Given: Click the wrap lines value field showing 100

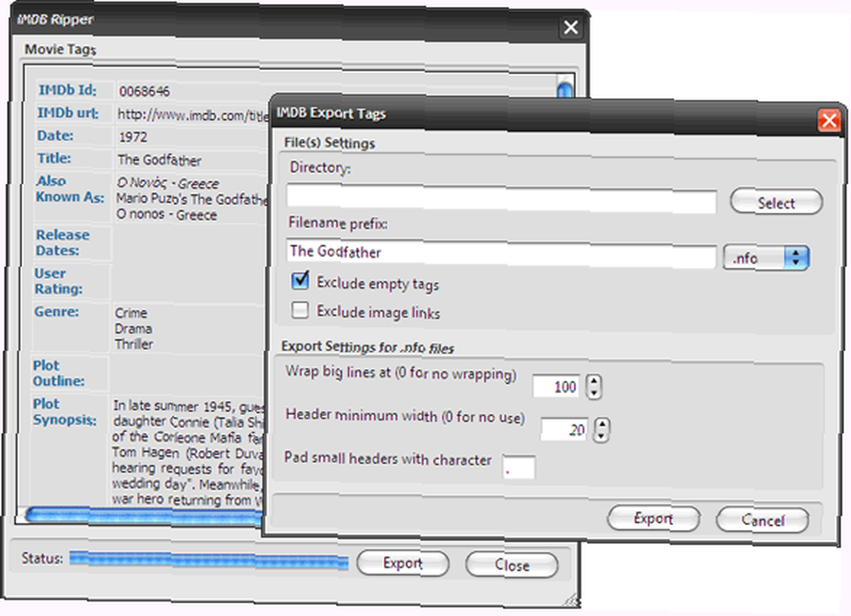Looking at the screenshot, I should (x=557, y=386).
